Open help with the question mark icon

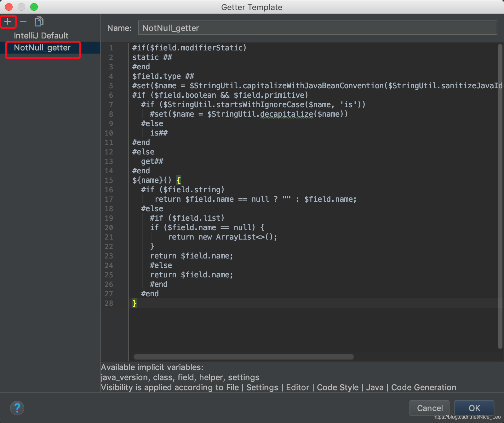click(17, 408)
